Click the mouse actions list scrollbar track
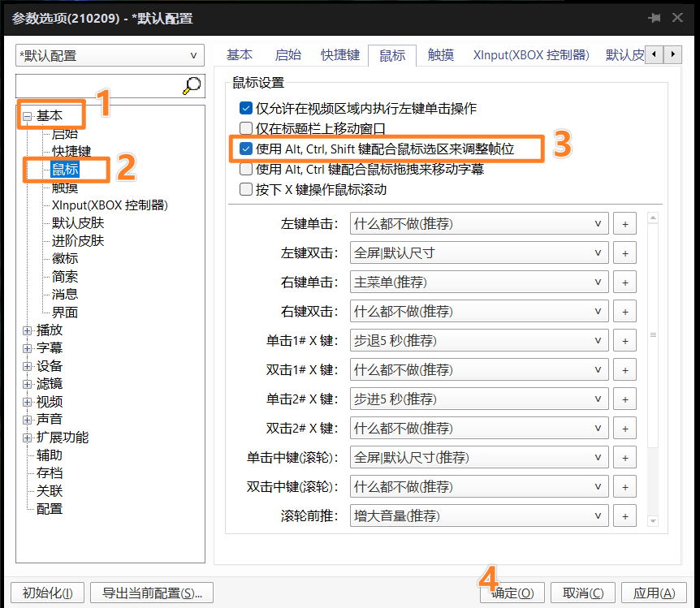The image size is (700, 608). 653,481
